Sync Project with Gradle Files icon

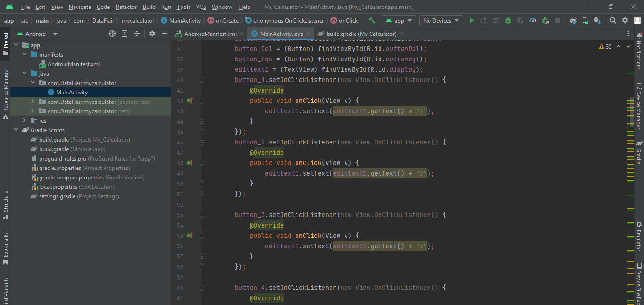coord(573,20)
